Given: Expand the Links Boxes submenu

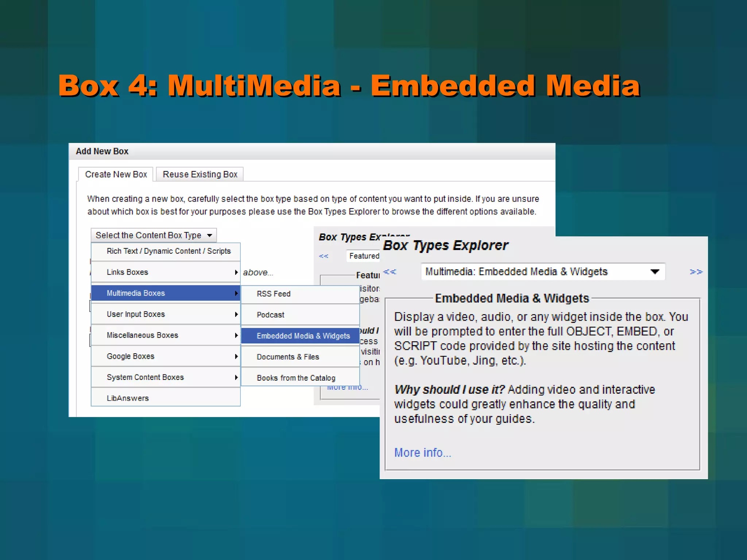Looking at the screenshot, I should pos(166,272).
